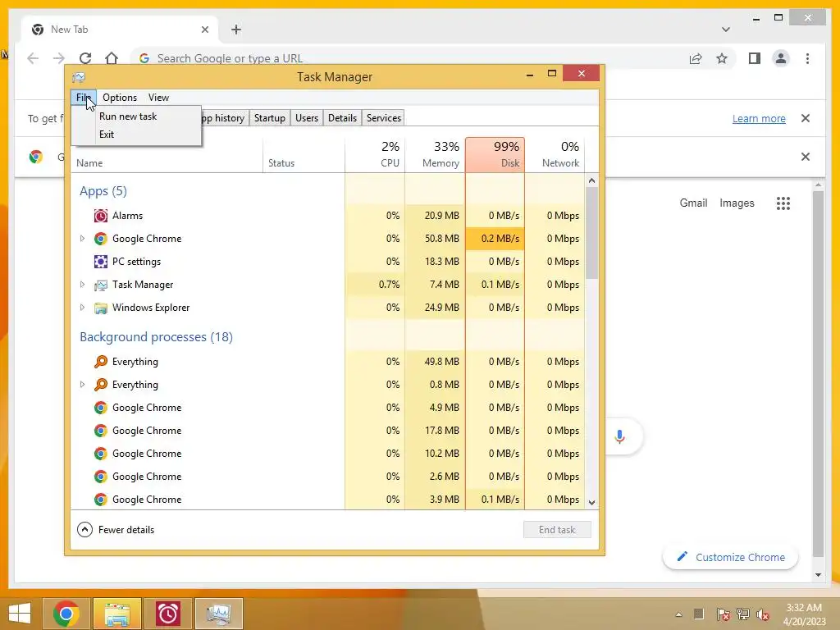Open Chrome's share page icon
840x630 pixels.
(x=696, y=58)
